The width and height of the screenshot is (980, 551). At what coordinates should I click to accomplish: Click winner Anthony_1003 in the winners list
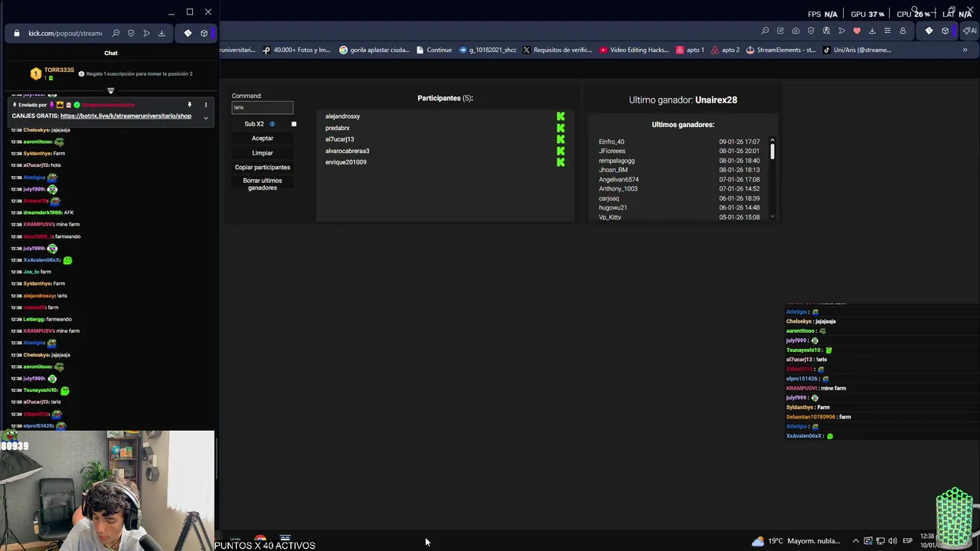click(618, 189)
